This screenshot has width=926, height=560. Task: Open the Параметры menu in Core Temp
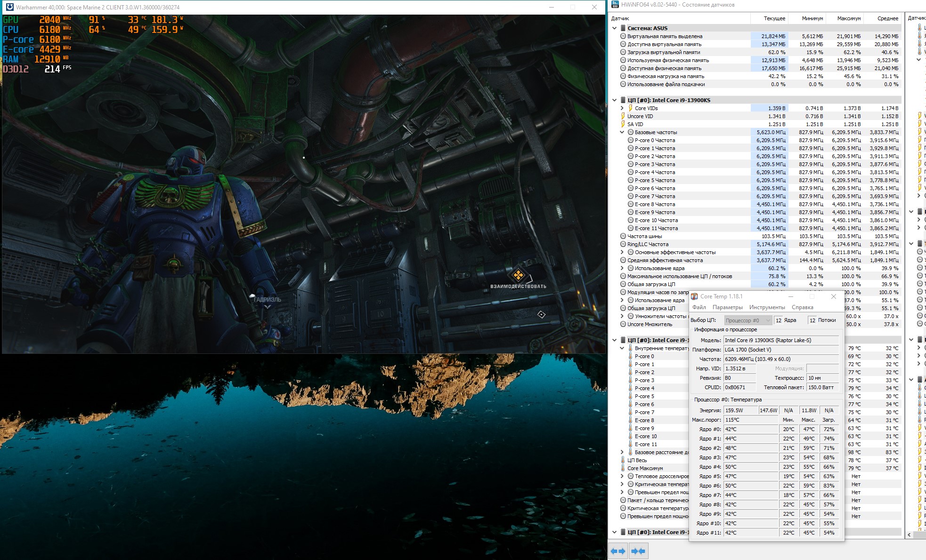pyautogui.click(x=727, y=307)
